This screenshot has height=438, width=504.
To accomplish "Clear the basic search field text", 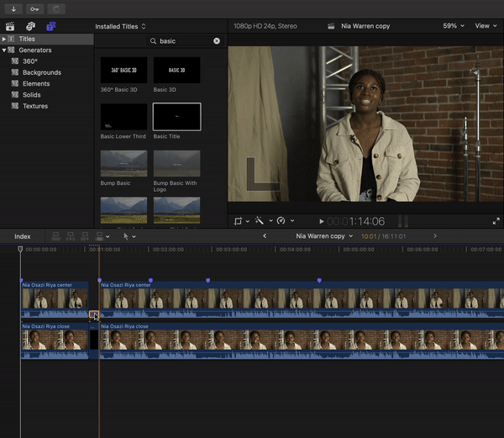I will coord(217,40).
